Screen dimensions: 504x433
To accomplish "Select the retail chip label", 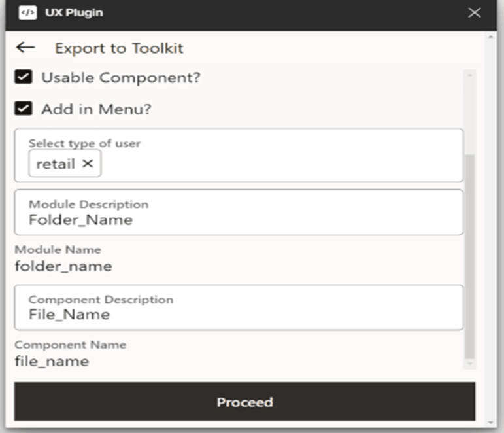I will [x=56, y=164].
